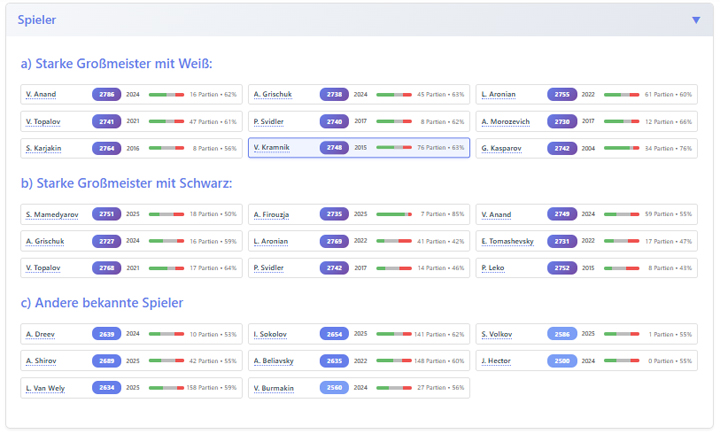Click result bar for A. Firouzja

(x=394, y=214)
